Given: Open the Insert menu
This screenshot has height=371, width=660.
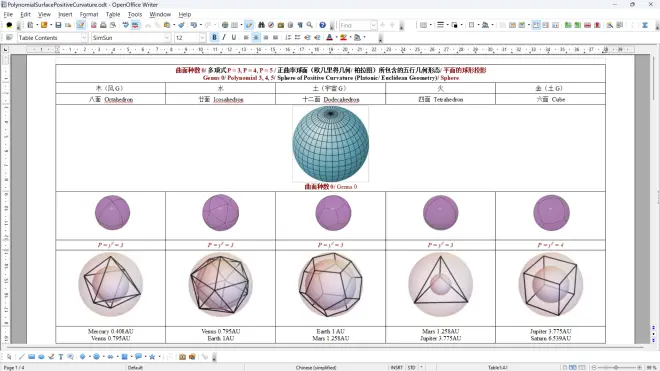Looking at the screenshot, I should [x=65, y=14].
